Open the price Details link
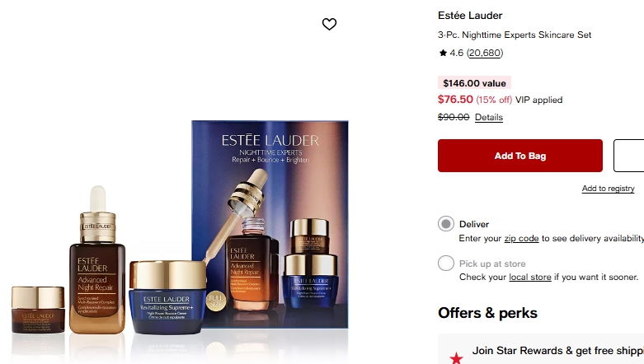Image resolution: width=644 pixels, height=364 pixels. tap(489, 118)
